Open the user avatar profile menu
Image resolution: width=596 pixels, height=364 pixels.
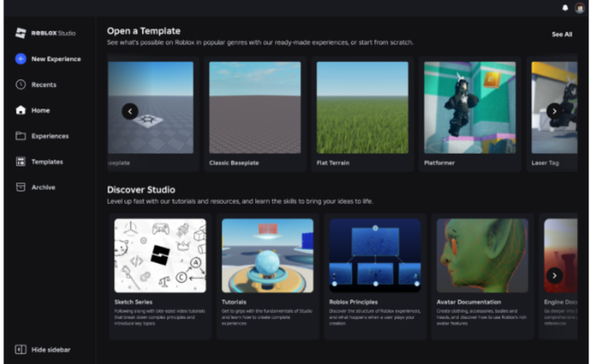pos(579,7)
